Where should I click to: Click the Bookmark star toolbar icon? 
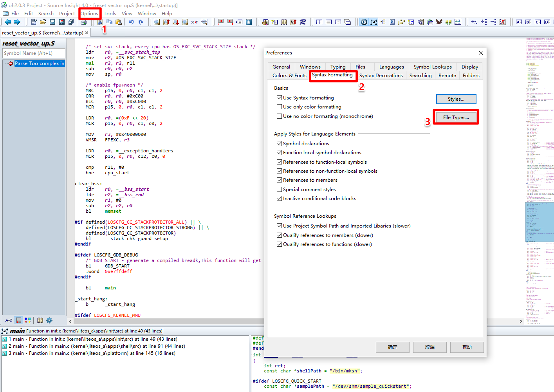tap(249, 22)
